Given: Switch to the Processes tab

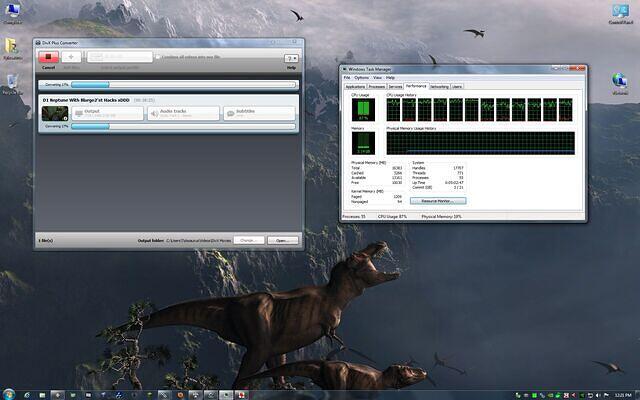Looking at the screenshot, I should coord(377,87).
